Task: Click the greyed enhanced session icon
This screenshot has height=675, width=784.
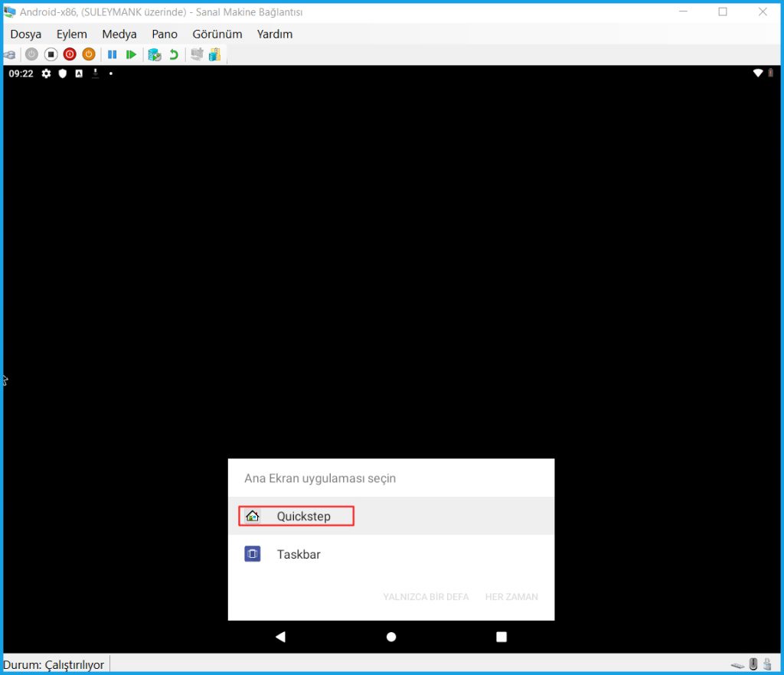Action: pyautogui.click(x=197, y=54)
